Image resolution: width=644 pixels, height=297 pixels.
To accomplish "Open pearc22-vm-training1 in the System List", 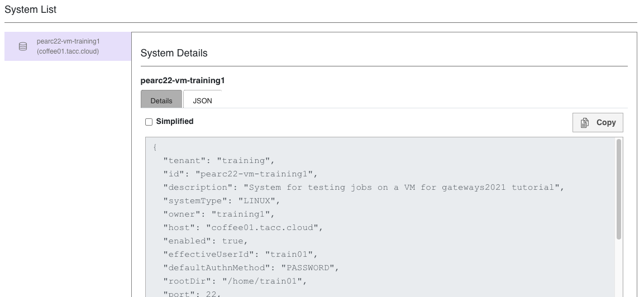I will point(68,46).
